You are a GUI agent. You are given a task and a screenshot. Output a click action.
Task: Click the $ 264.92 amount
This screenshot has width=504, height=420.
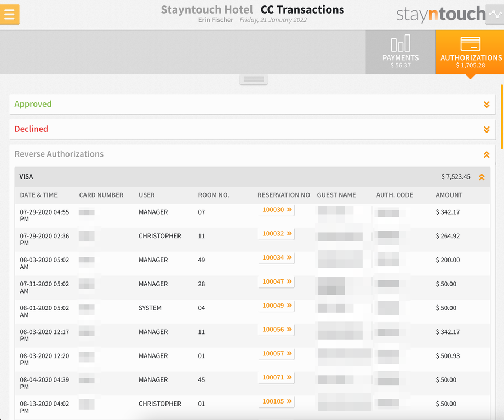pyautogui.click(x=448, y=236)
